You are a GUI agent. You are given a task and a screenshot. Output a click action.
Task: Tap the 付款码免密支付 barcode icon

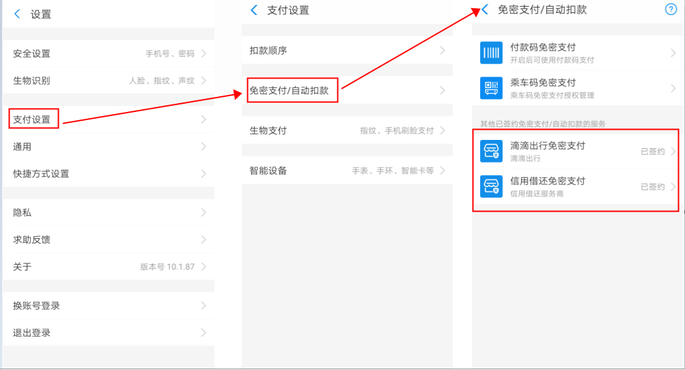(x=491, y=53)
